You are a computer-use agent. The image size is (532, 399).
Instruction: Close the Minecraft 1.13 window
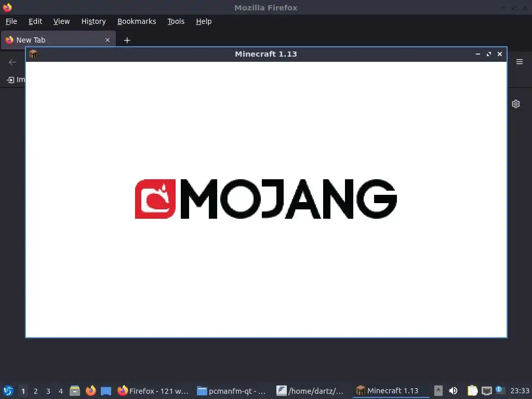tap(499, 54)
